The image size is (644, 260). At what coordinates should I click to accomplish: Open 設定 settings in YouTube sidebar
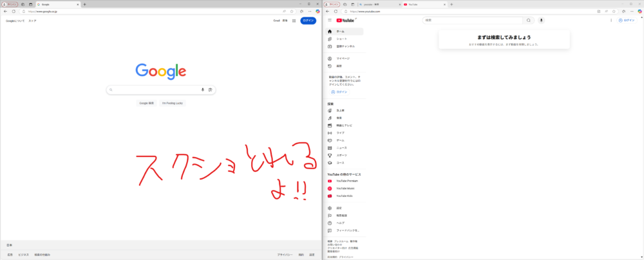(x=344, y=208)
